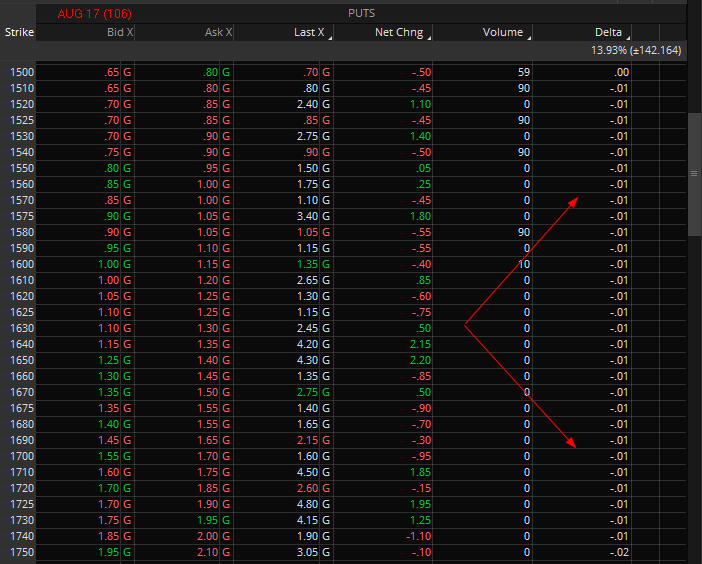The width and height of the screenshot is (702, 564).
Task: Click bid 1.95 at strike 1750
Action: (x=109, y=552)
